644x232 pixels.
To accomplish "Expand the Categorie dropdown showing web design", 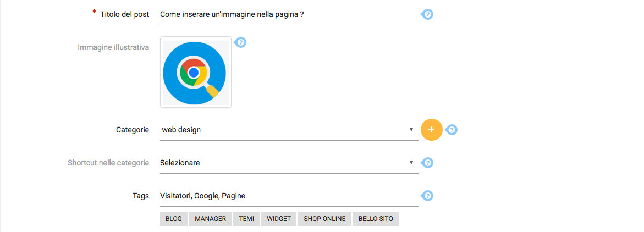I will click(288, 130).
